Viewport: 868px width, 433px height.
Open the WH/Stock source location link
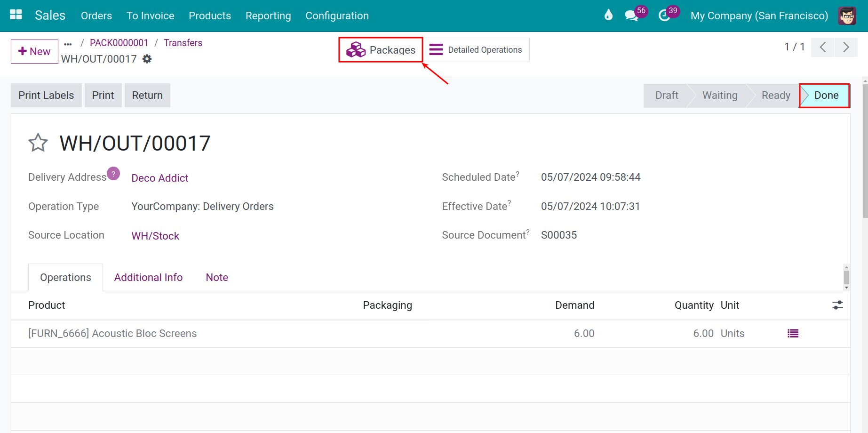coord(155,236)
